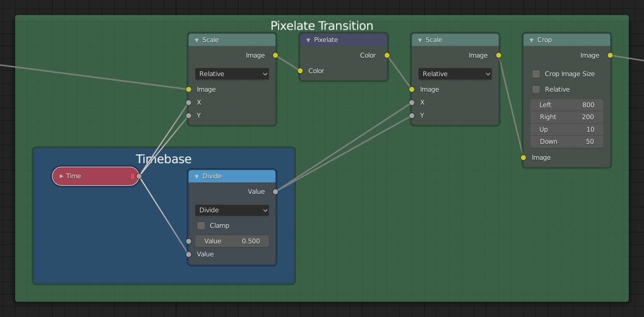Click the Color input socket of the Pixelate node
The image size is (644, 317).
[300, 71]
